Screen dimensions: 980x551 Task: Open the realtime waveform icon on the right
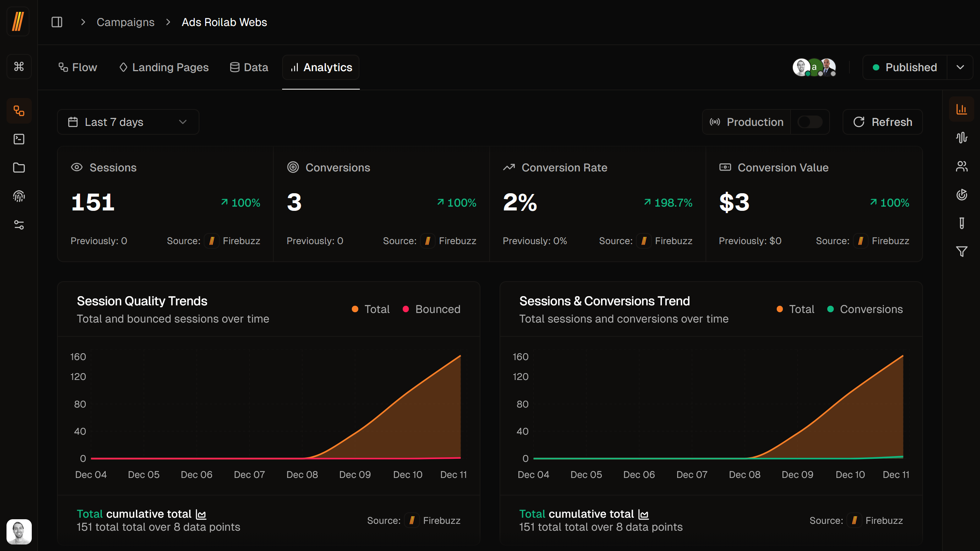tap(963, 137)
